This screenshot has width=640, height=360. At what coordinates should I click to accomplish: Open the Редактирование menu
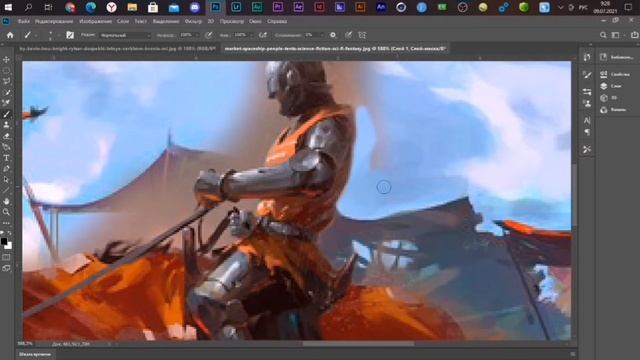pyautogui.click(x=54, y=21)
